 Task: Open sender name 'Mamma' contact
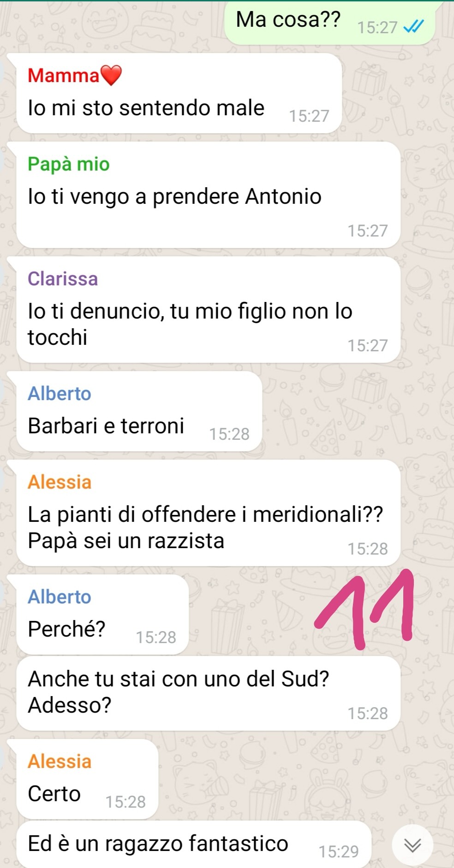63,76
